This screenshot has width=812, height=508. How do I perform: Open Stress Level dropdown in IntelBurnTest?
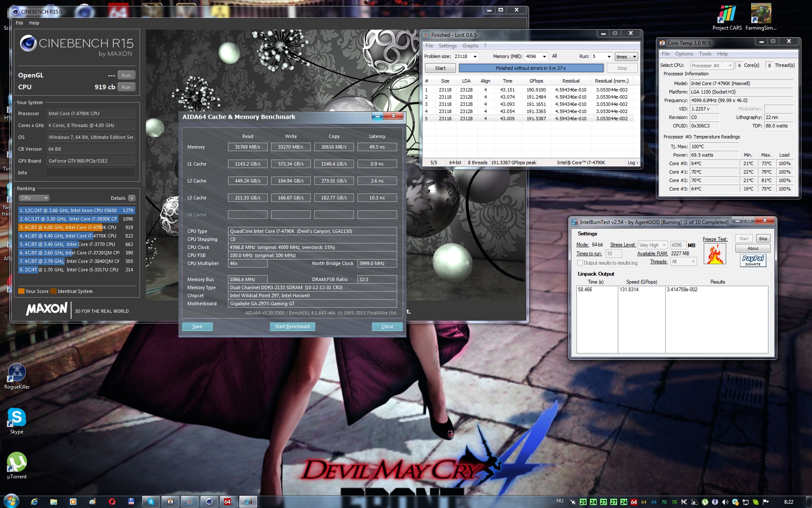653,245
